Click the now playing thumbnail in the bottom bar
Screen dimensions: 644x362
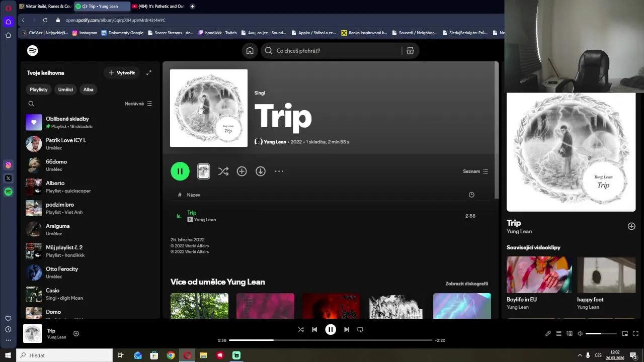(33, 333)
